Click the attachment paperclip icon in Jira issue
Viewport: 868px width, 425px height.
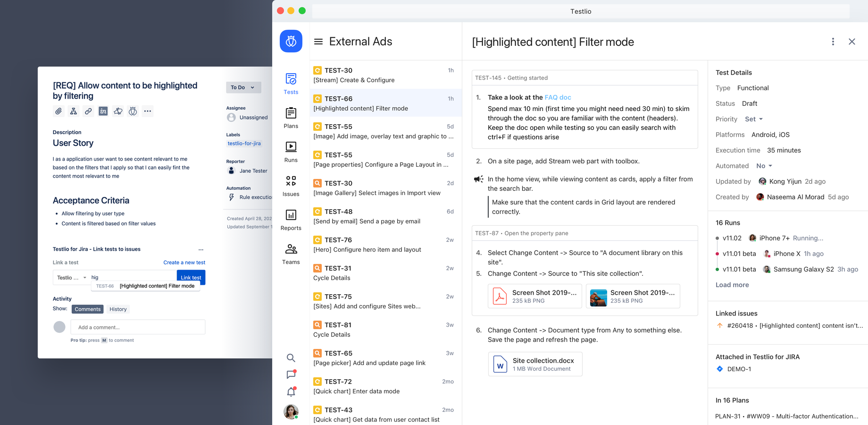tap(58, 111)
